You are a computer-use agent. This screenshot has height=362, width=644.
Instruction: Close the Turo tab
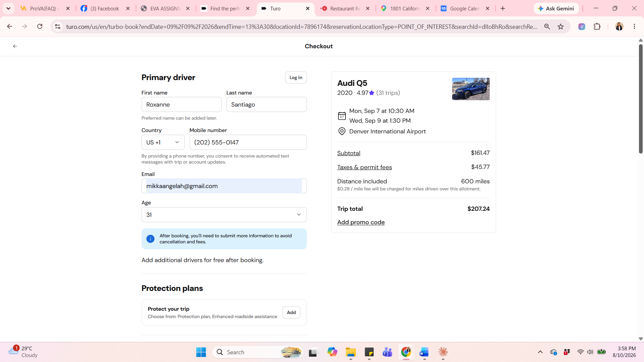tap(308, 8)
